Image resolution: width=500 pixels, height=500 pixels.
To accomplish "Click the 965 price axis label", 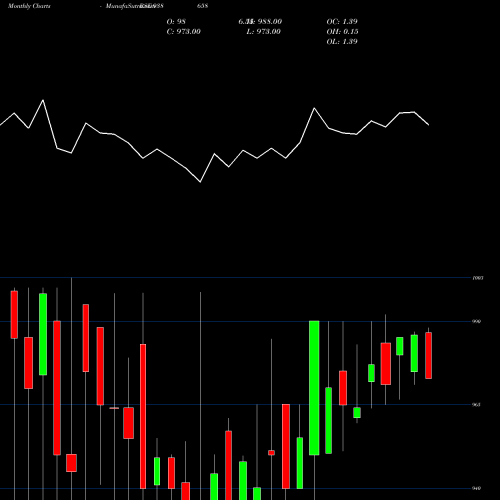I will (x=476, y=405).
